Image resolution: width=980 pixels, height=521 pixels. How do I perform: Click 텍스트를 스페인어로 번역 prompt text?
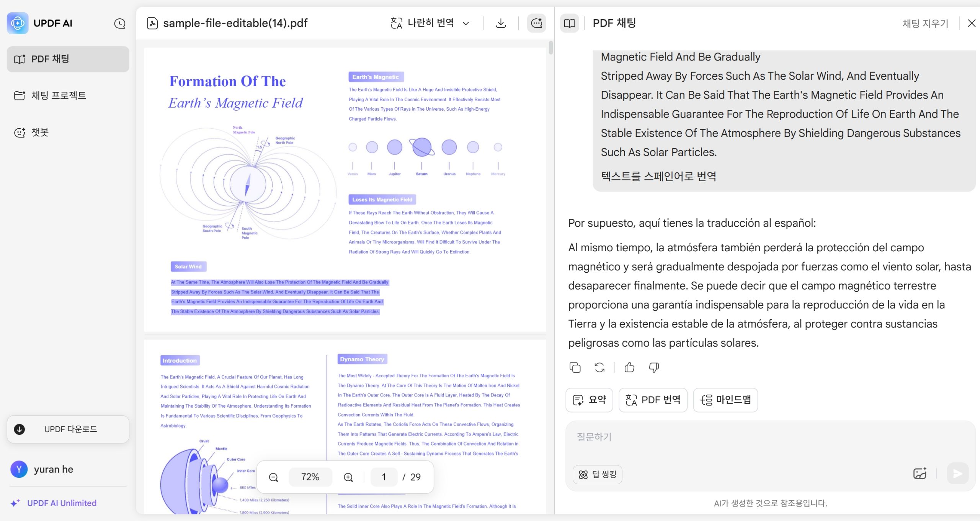658,176
